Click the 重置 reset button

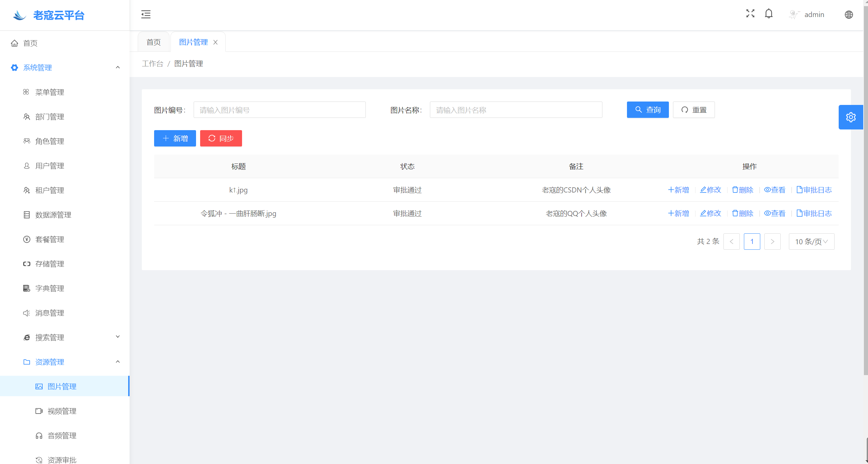[693, 110]
